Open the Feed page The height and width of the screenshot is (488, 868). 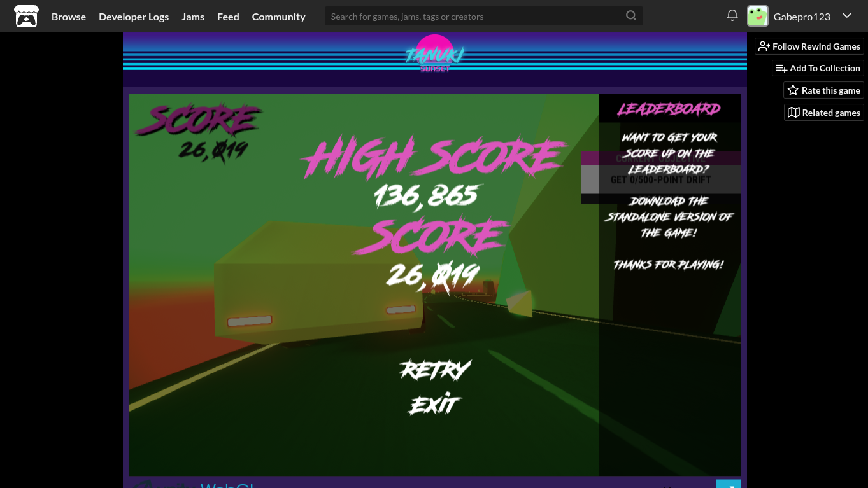point(228,17)
